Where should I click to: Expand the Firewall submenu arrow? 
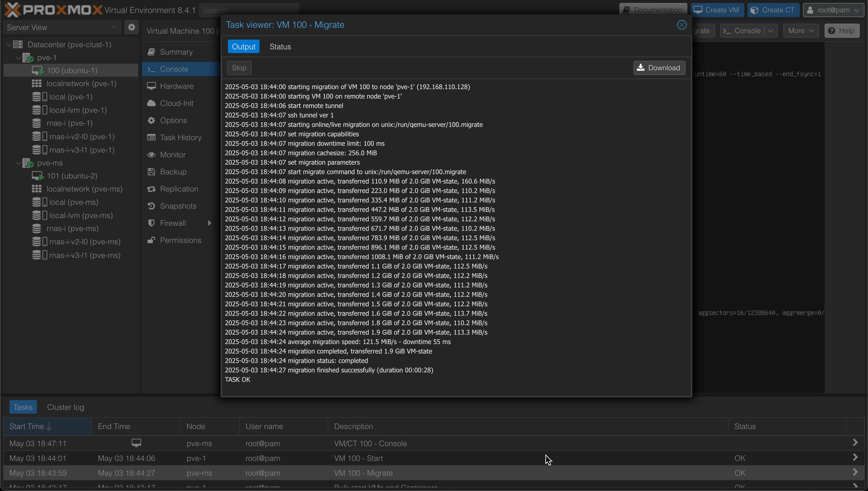(x=210, y=223)
